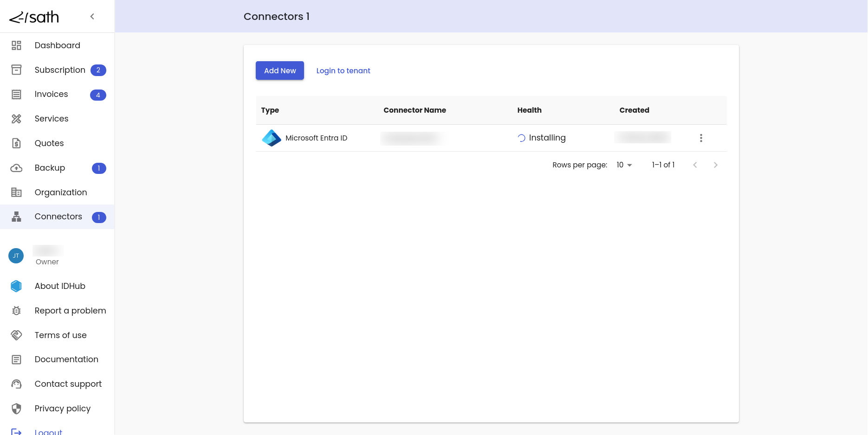Click the Report a problem bug icon
This screenshot has height=435, width=868.
tap(16, 311)
